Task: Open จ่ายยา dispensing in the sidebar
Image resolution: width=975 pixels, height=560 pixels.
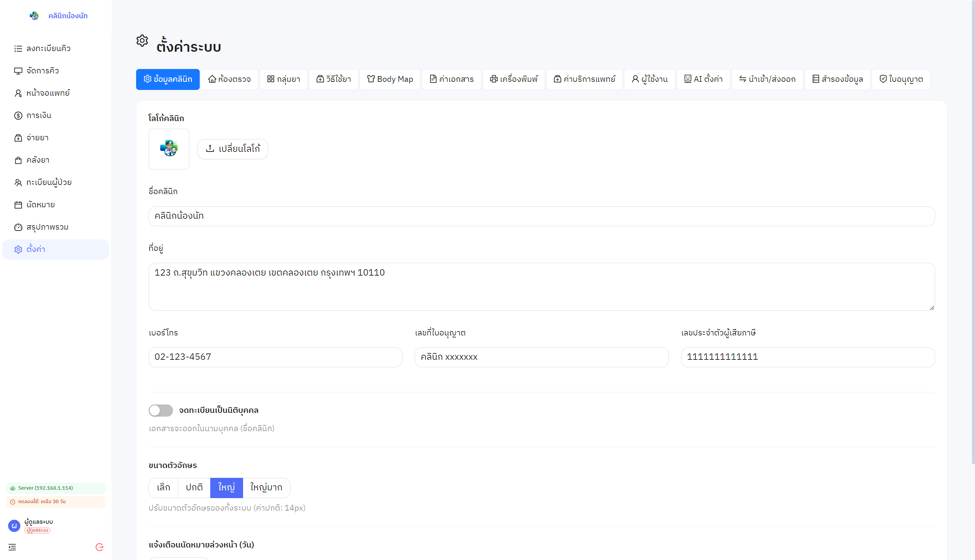Action: (x=37, y=138)
